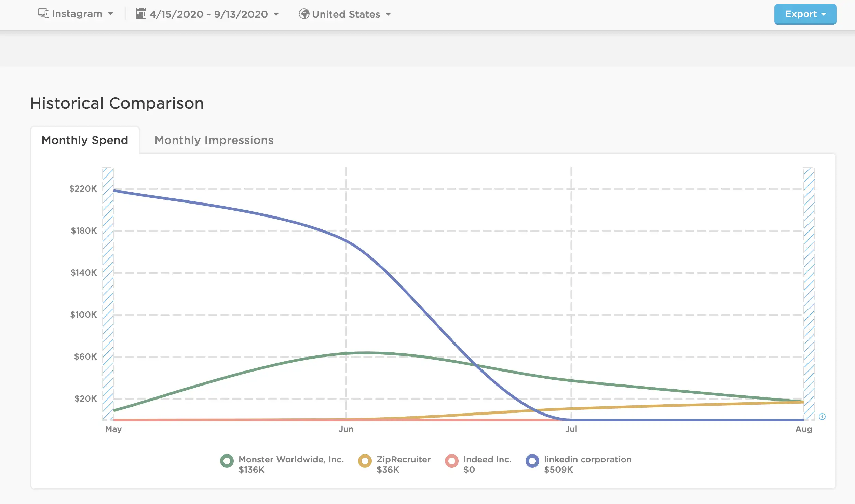Click the striped hatched bar at May
Viewport: 855px width, 504px height.
(x=108, y=294)
